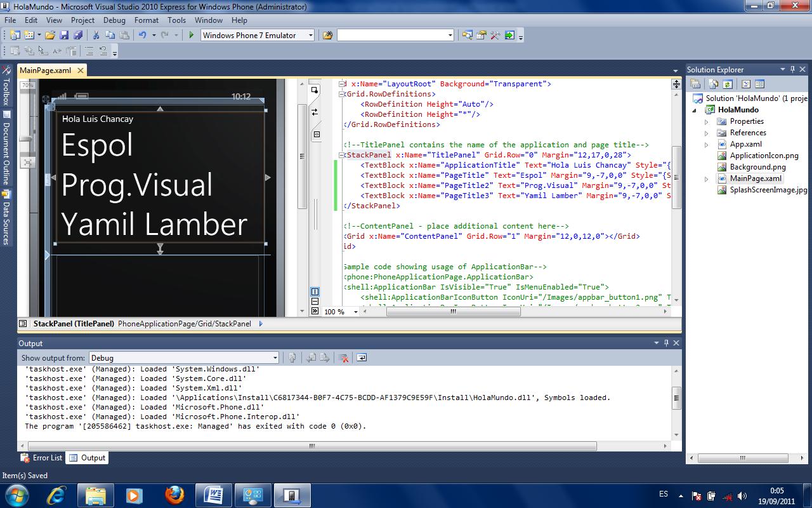Switch to horizontal split view button

click(x=315, y=301)
